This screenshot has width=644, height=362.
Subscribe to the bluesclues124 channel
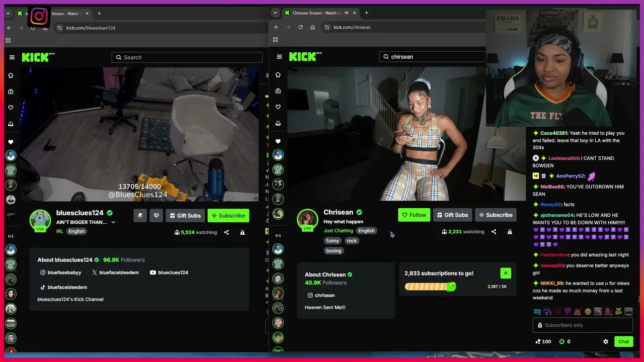(x=228, y=216)
